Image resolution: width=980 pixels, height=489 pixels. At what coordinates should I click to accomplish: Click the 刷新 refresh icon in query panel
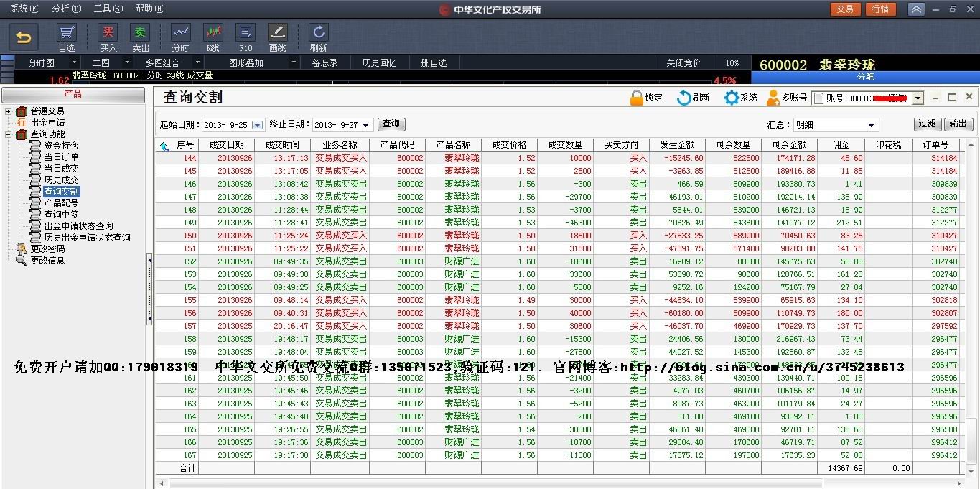[684, 98]
